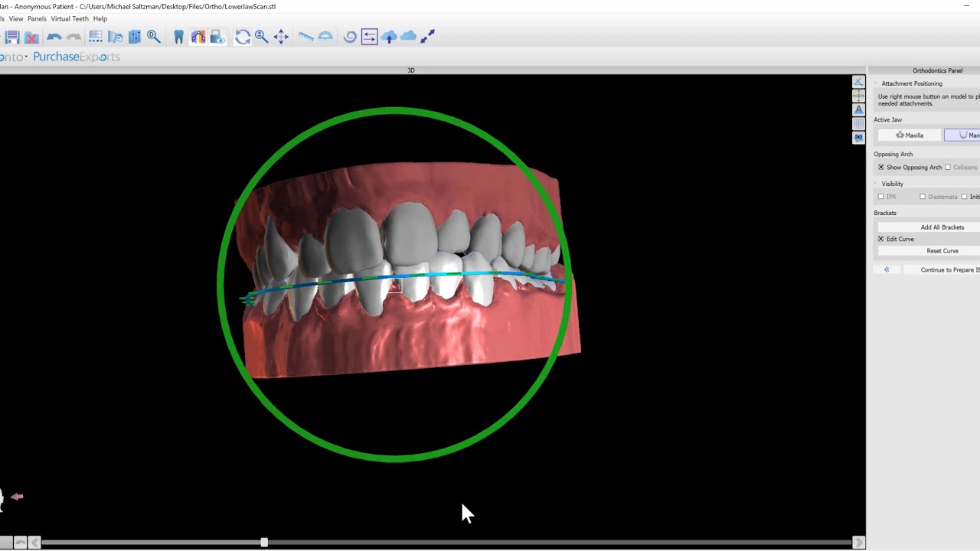The height and width of the screenshot is (551, 980).
Task: Click the bottom timeline slider handle
Action: pos(264,542)
